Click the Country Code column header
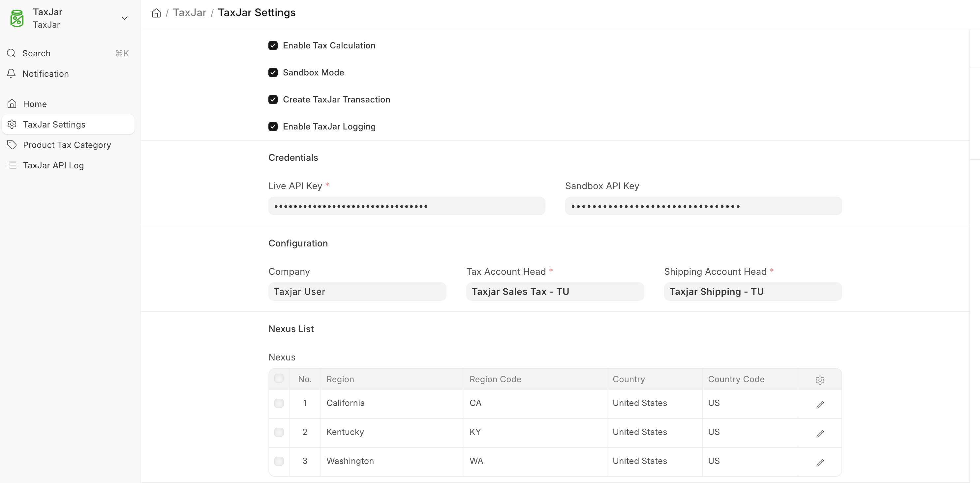This screenshot has width=980, height=483. 750,379
